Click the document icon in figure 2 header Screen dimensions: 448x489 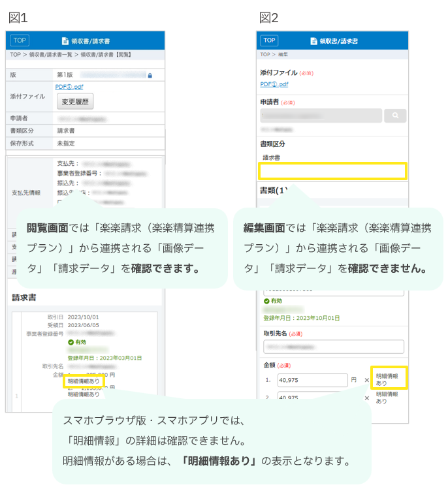(313, 41)
